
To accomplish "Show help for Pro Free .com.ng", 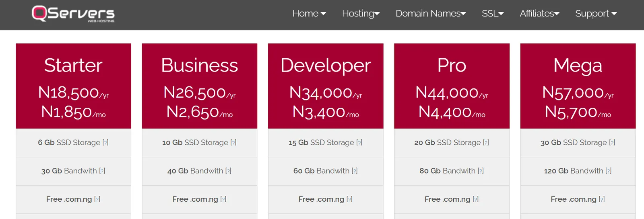I will coord(476,199).
